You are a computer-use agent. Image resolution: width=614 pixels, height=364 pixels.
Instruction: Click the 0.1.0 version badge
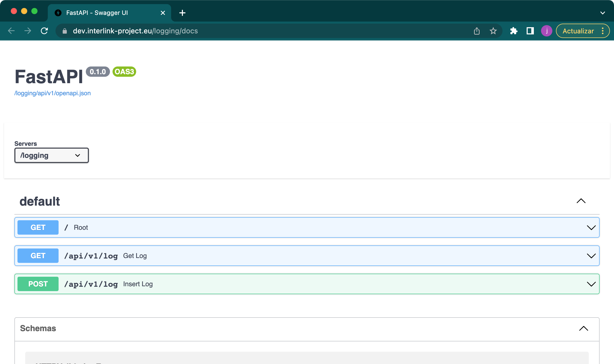point(98,72)
